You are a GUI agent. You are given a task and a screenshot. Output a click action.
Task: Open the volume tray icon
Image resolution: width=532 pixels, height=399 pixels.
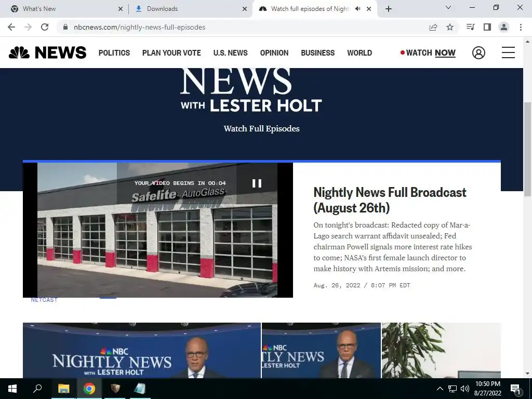click(465, 389)
